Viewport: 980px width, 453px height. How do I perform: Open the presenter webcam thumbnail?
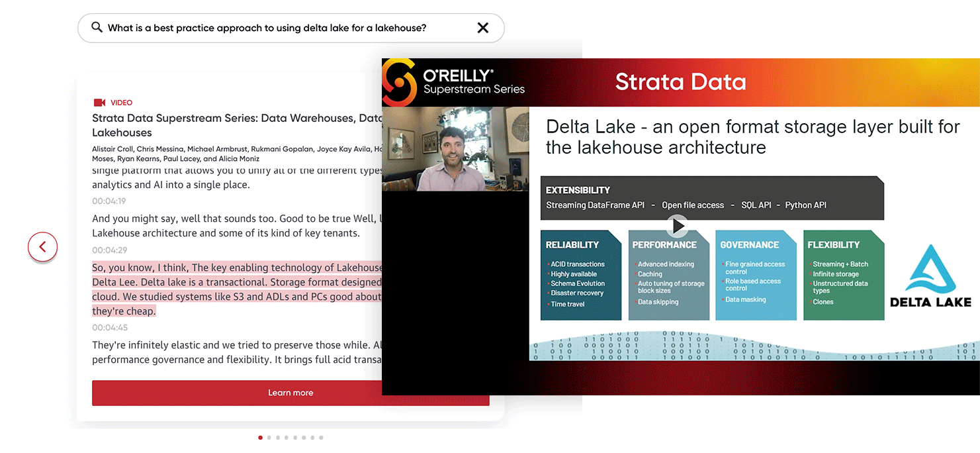pos(455,149)
